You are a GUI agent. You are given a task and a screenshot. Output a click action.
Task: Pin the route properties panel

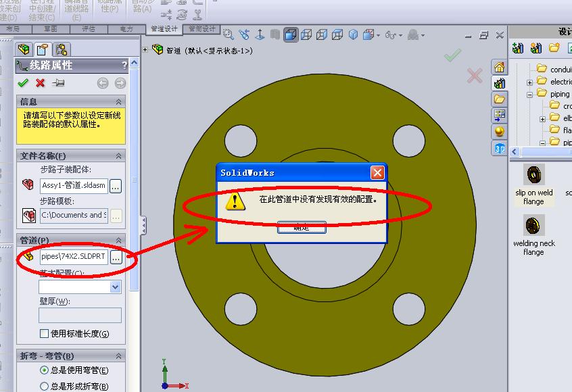[58, 83]
